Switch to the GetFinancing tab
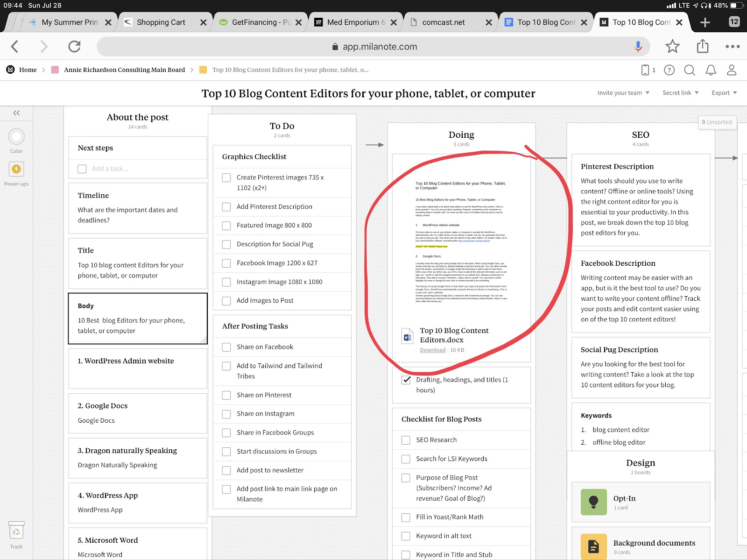This screenshot has height=560, width=747. point(259,22)
